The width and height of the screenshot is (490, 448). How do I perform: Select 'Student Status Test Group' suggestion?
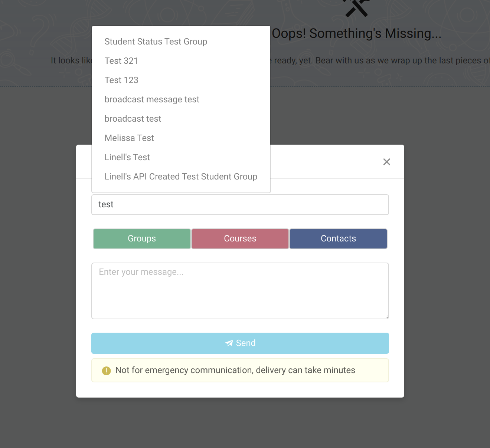tap(156, 42)
